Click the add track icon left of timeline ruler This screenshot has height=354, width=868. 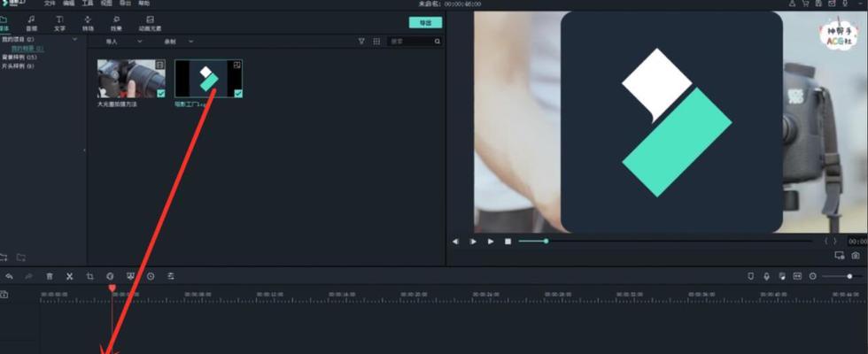pyautogui.click(x=4, y=295)
